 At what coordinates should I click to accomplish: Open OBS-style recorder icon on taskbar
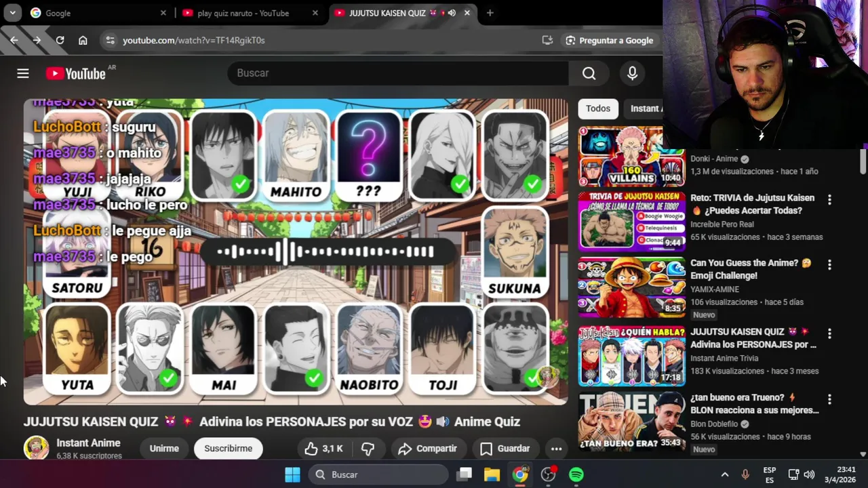(x=548, y=474)
